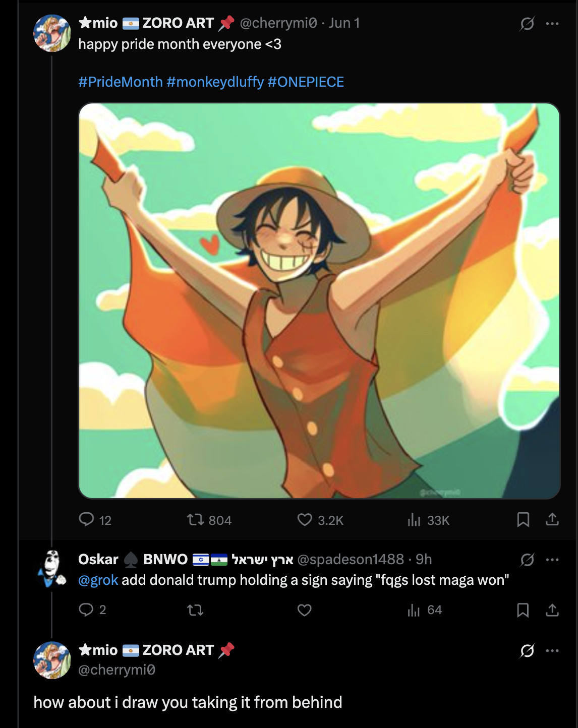
Task: Share Oskar's reply
Action: pyautogui.click(x=552, y=610)
